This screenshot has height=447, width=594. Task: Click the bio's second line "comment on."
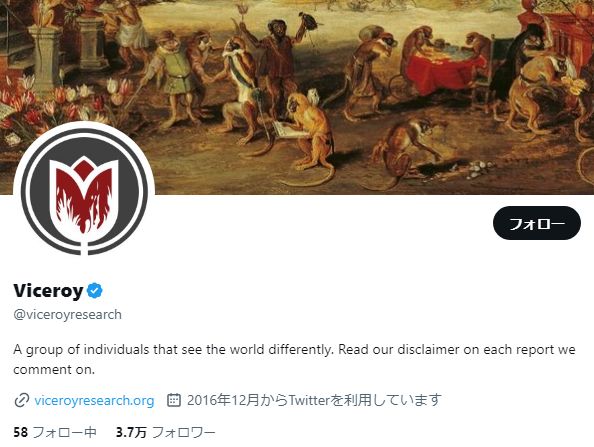point(54,369)
